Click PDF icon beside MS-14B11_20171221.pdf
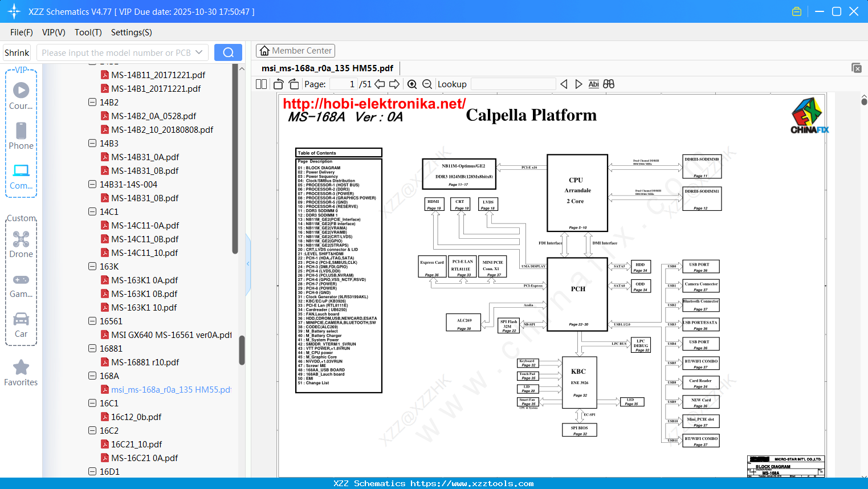The width and height of the screenshot is (868, 489). pyautogui.click(x=105, y=75)
